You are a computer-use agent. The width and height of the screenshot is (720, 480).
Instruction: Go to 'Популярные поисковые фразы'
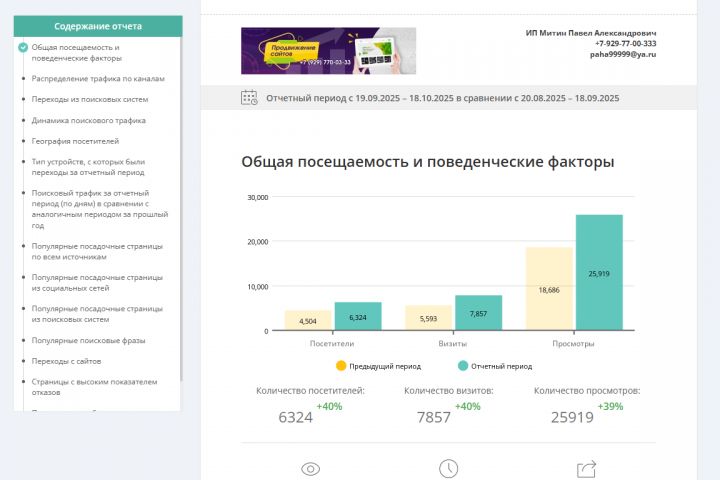pos(88,340)
